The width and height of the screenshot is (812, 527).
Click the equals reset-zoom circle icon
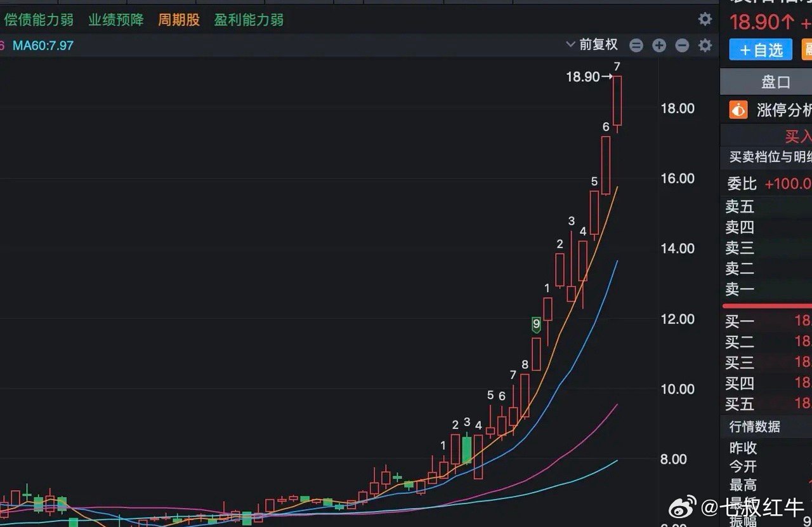(x=636, y=45)
